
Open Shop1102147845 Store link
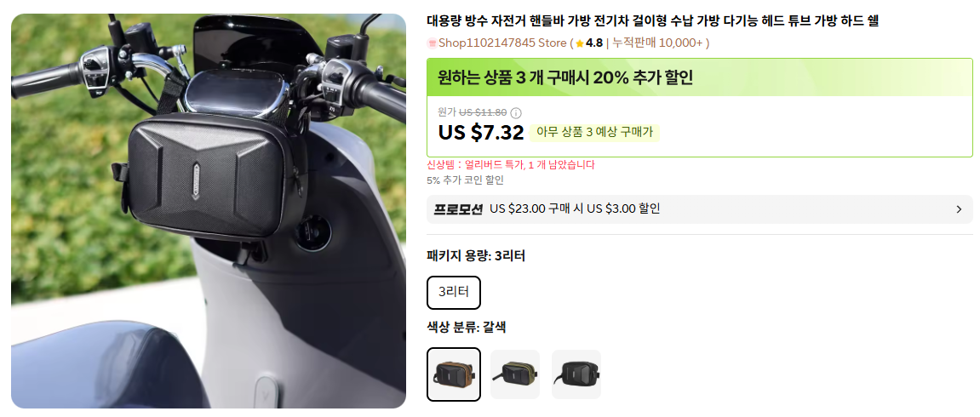[x=502, y=43]
